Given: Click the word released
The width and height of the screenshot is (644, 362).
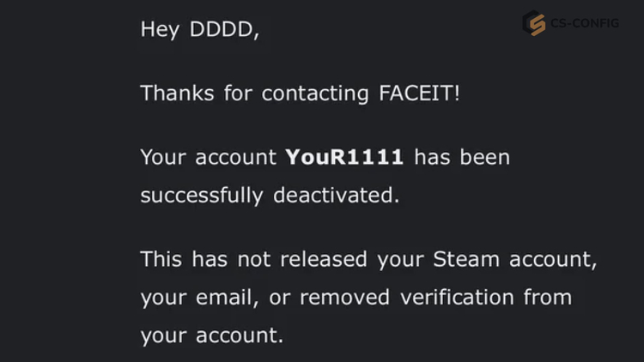Looking at the screenshot, I should 324,259.
